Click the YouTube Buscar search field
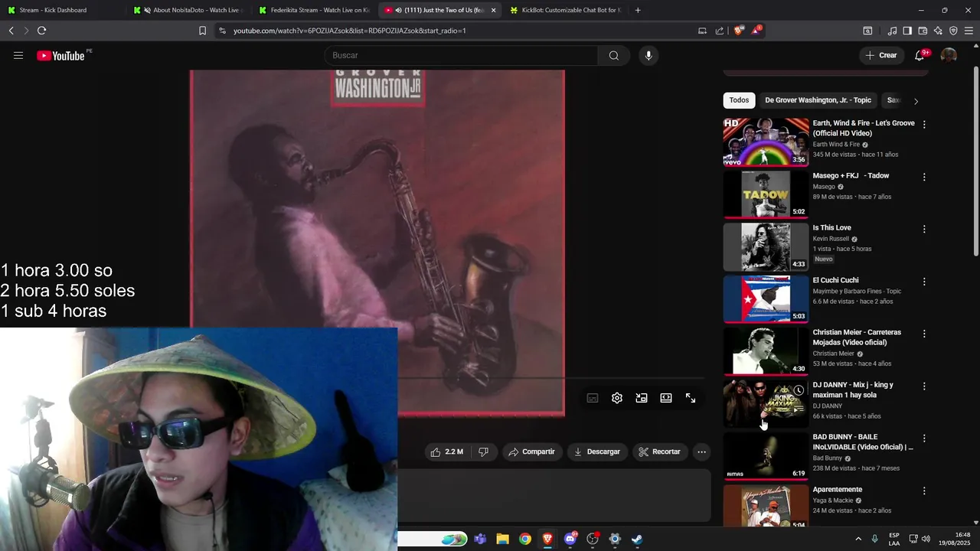The height and width of the screenshot is (551, 980). (461, 55)
